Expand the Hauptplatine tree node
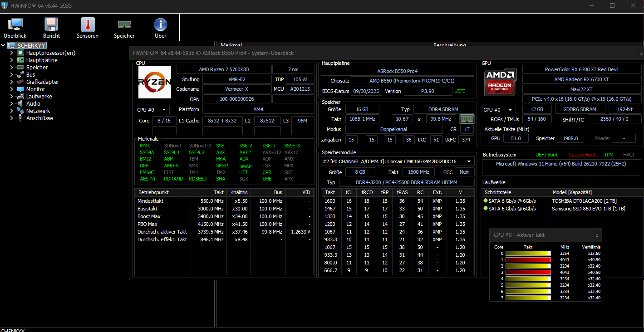 12,60
